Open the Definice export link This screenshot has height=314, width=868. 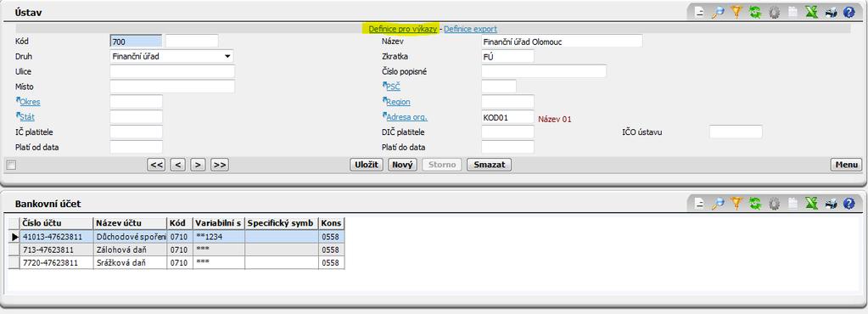coord(471,29)
